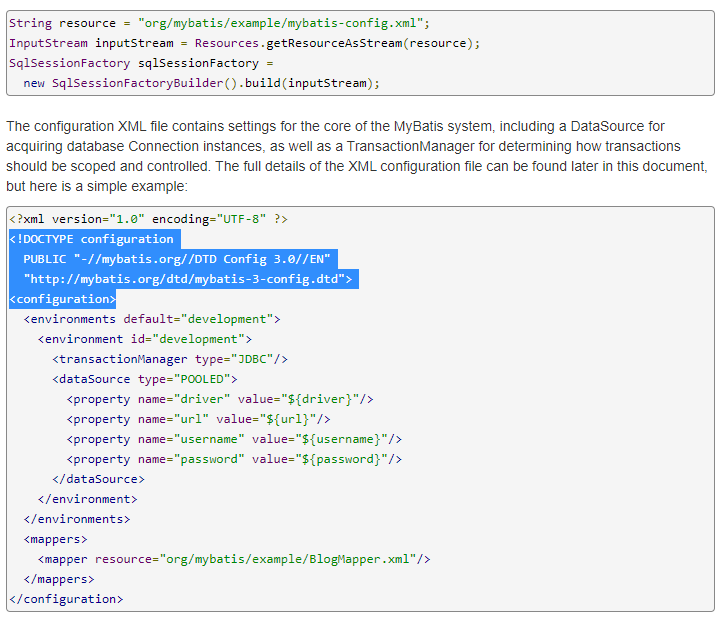Viewport: 718px width, 617px height.
Task: Click the paragraph line starting 'The configuration XML file contains'
Action: point(335,126)
